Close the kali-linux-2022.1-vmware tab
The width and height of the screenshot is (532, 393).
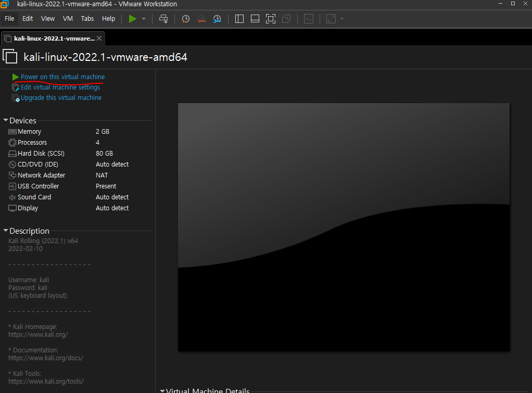[x=99, y=39]
